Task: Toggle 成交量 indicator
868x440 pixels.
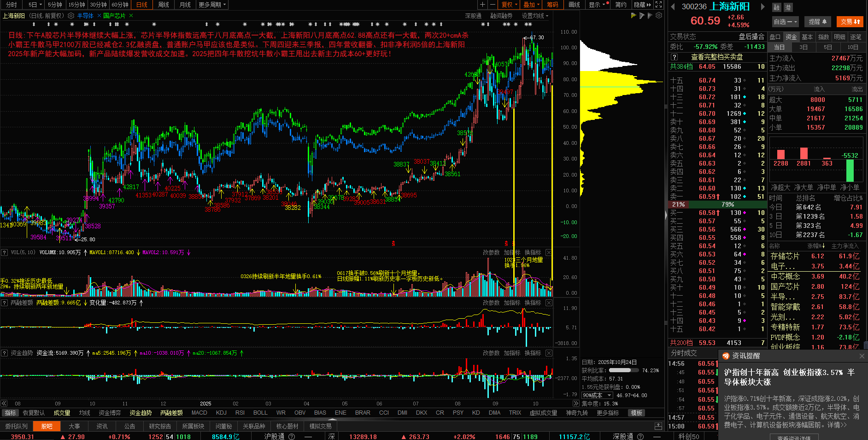Action: pyautogui.click(x=62, y=413)
